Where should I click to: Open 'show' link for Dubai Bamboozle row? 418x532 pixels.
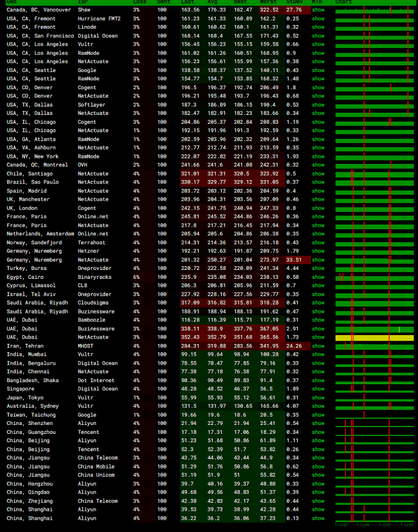pyautogui.click(x=318, y=320)
